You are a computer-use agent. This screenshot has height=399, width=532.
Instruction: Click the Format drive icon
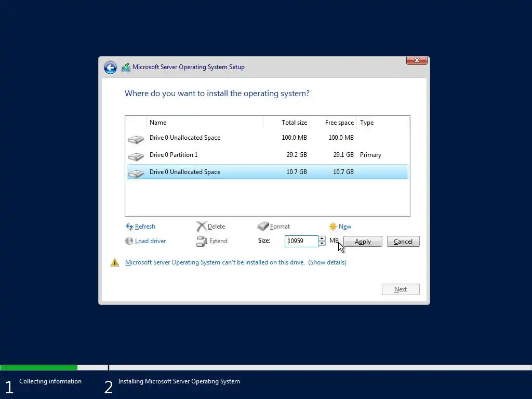coord(263,227)
